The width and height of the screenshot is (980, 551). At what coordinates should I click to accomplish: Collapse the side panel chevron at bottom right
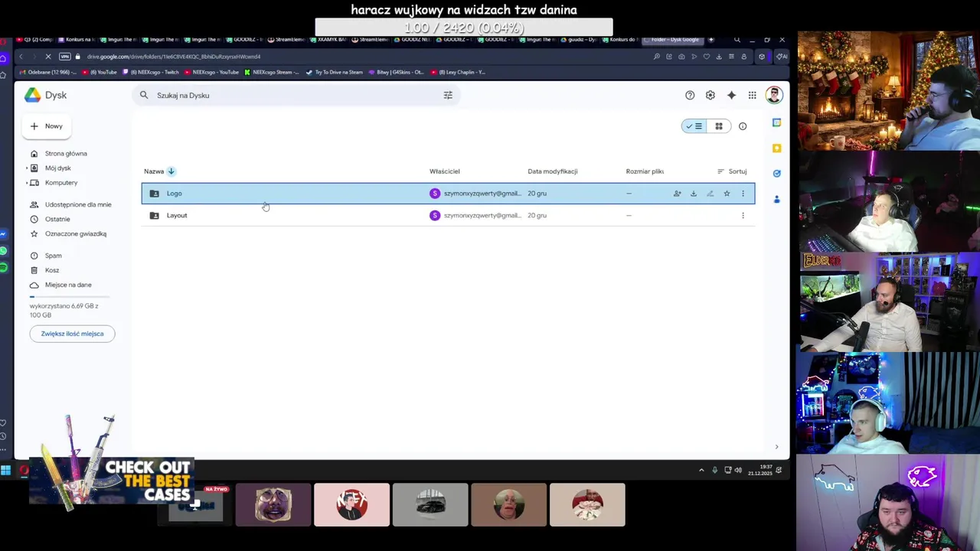(776, 447)
